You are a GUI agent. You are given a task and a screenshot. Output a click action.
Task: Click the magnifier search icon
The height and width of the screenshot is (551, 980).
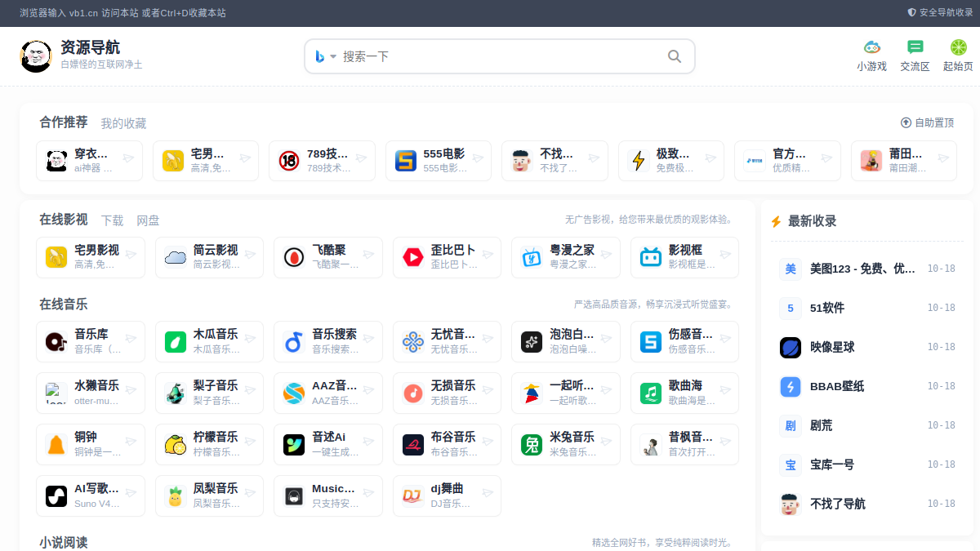[675, 56]
